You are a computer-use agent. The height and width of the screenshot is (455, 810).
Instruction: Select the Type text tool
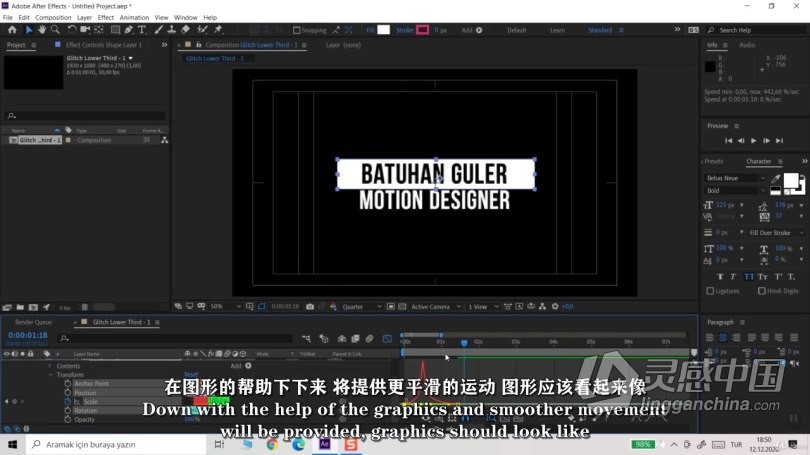tap(142, 30)
